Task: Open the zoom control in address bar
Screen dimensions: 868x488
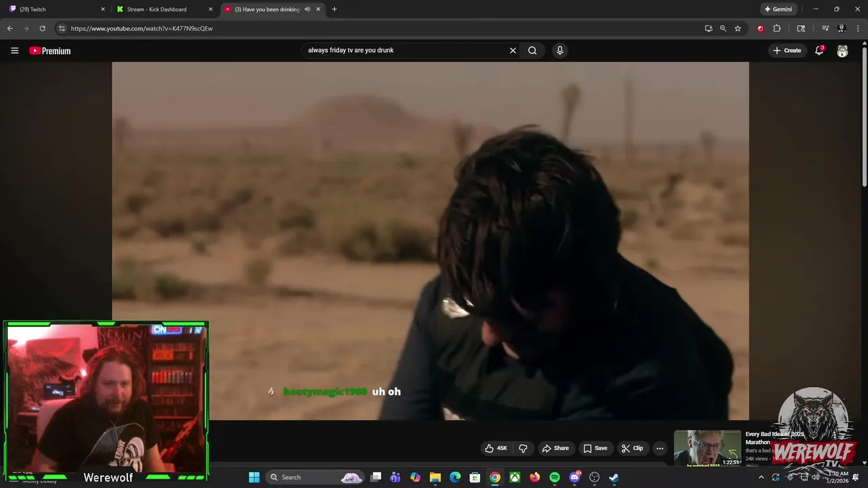Action: (x=723, y=28)
